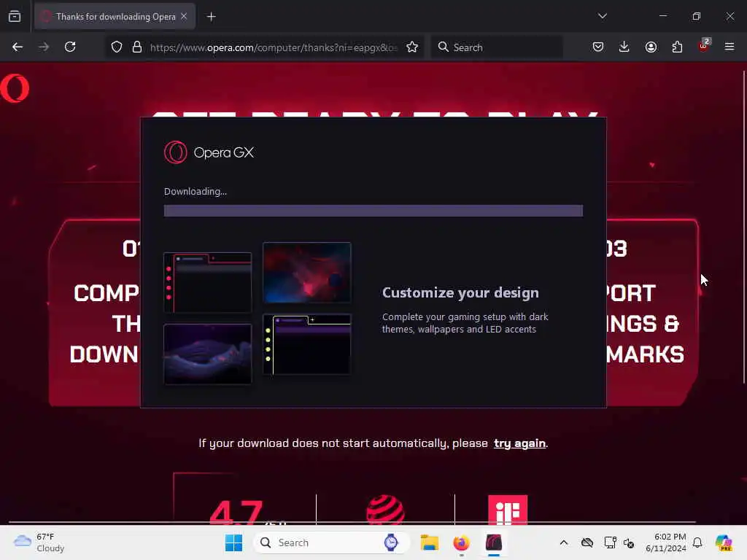Click the forward navigation arrow

pos(44,47)
